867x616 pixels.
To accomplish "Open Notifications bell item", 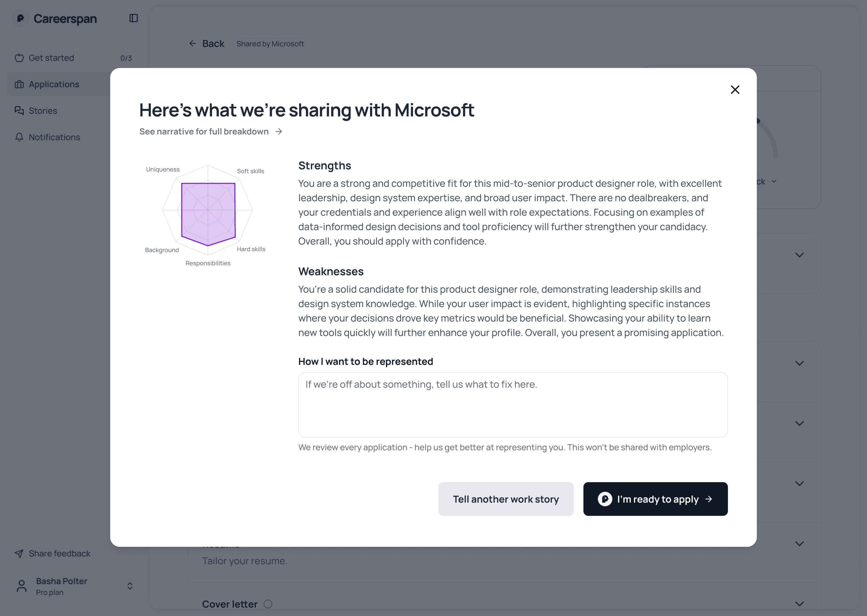I will pos(54,137).
